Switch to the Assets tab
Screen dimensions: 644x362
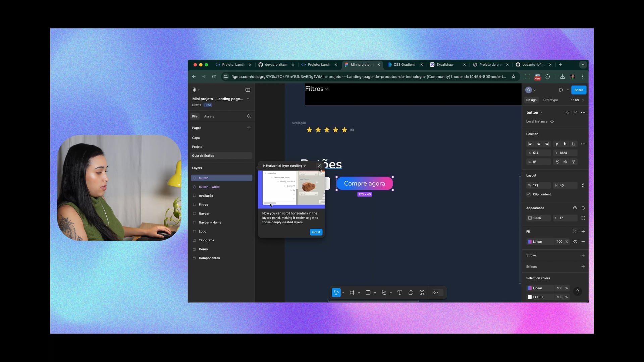point(209,116)
